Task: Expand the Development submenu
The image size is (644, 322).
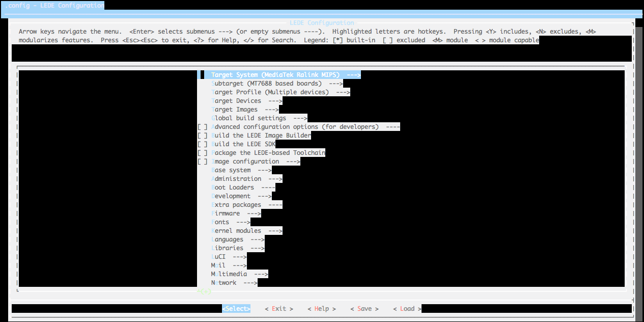Action: click(241, 196)
